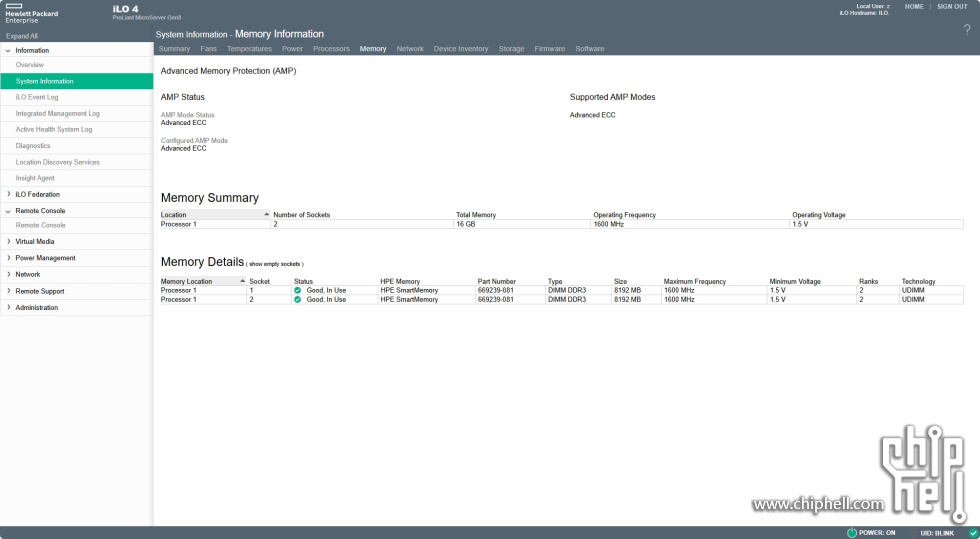Click the Part Number column header

[496, 281]
